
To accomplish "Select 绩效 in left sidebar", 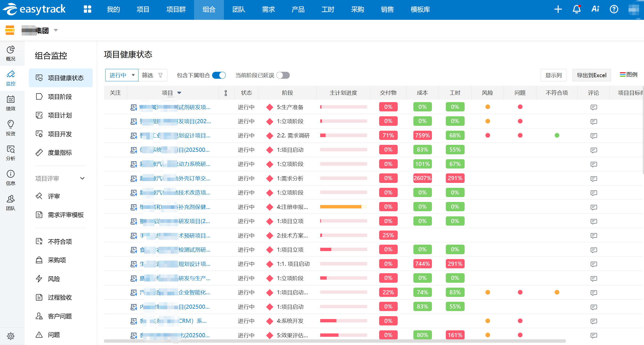I will [x=11, y=103].
